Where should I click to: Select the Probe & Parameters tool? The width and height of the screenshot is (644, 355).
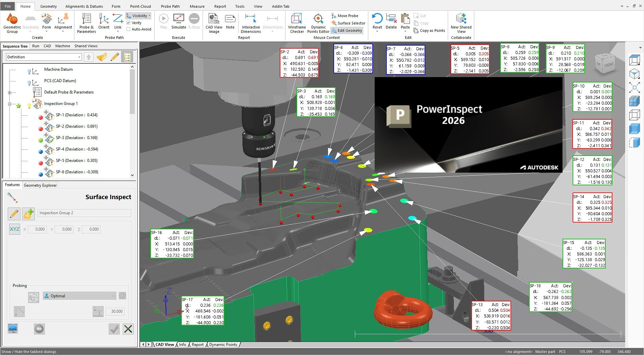[x=86, y=19]
